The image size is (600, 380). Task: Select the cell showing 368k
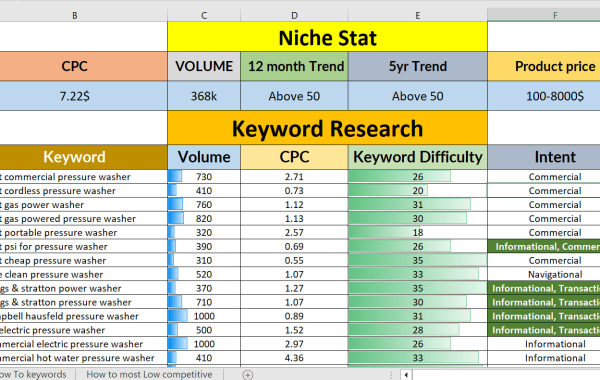[x=204, y=96]
